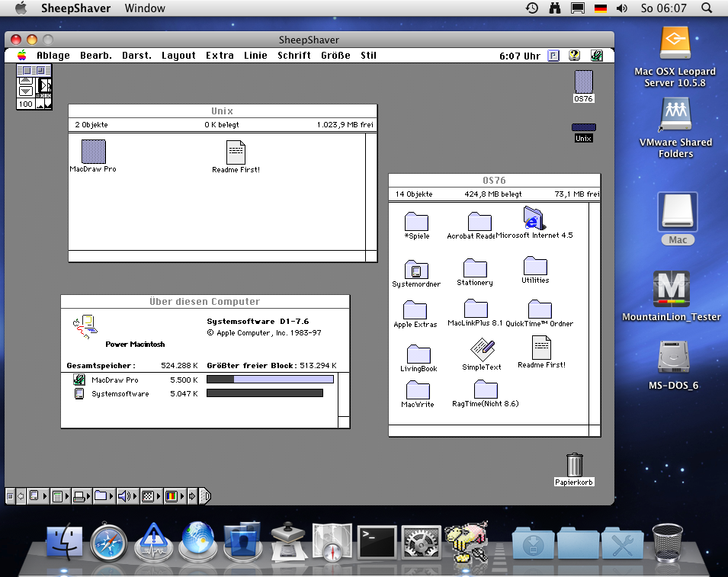Open the emulated Apple menu
This screenshot has height=577, width=728.
22,56
